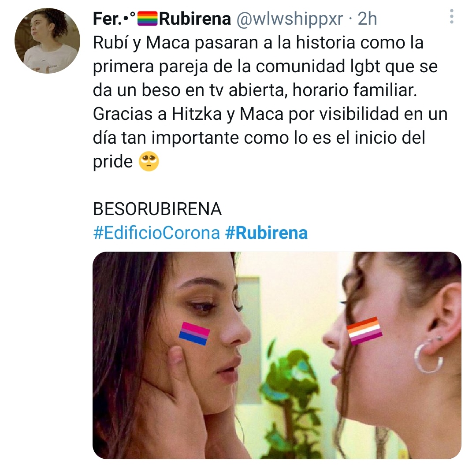
Task: Click the pleading face emoji after pride
Action: [x=149, y=161]
